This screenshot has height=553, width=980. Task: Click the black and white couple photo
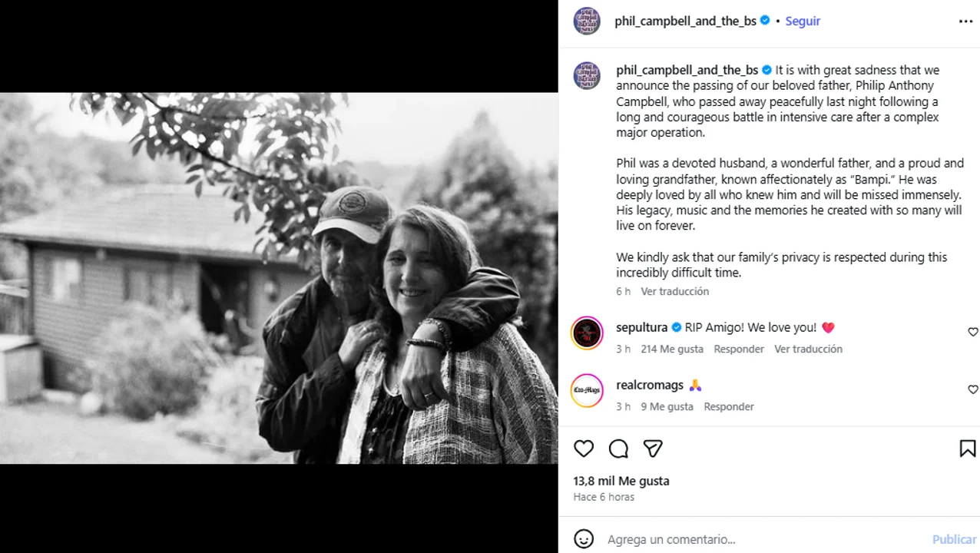coord(279,278)
